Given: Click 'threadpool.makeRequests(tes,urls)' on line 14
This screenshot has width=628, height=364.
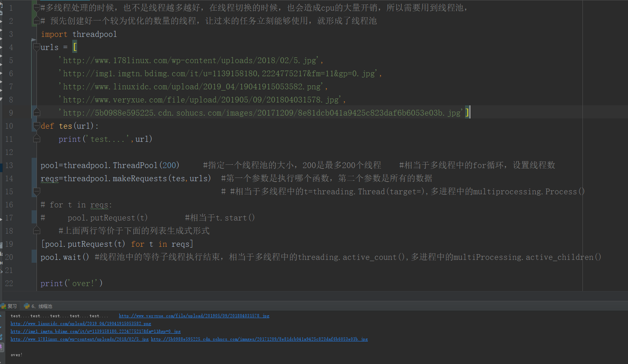Looking at the screenshot, I should pyautogui.click(x=138, y=179).
